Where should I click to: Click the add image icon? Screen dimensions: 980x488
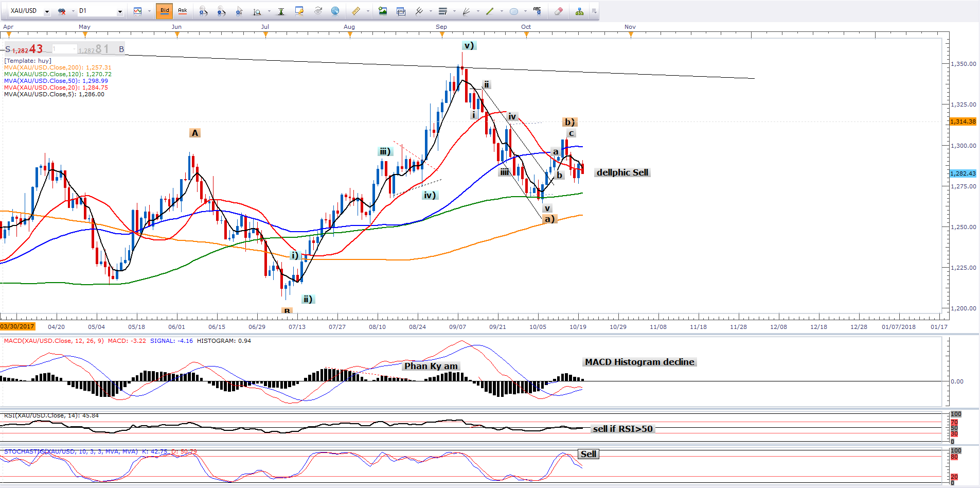pos(382,11)
